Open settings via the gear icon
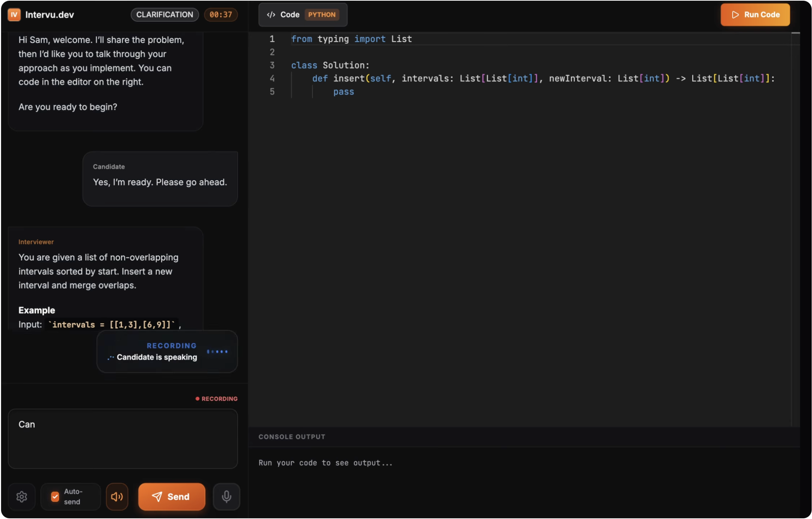The width and height of the screenshot is (812, 519). pyautogui.click(x=22, y=496)
